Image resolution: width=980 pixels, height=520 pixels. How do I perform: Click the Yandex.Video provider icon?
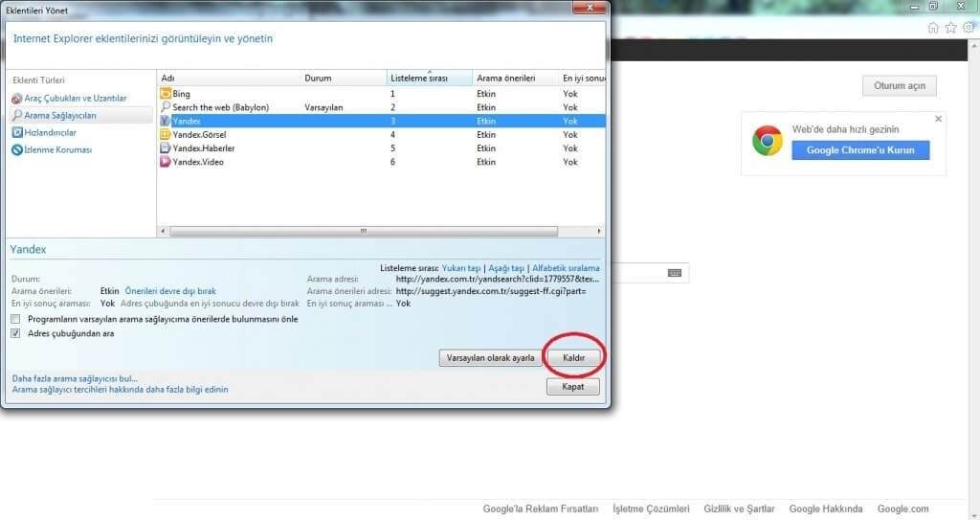[x=165, y=162]
